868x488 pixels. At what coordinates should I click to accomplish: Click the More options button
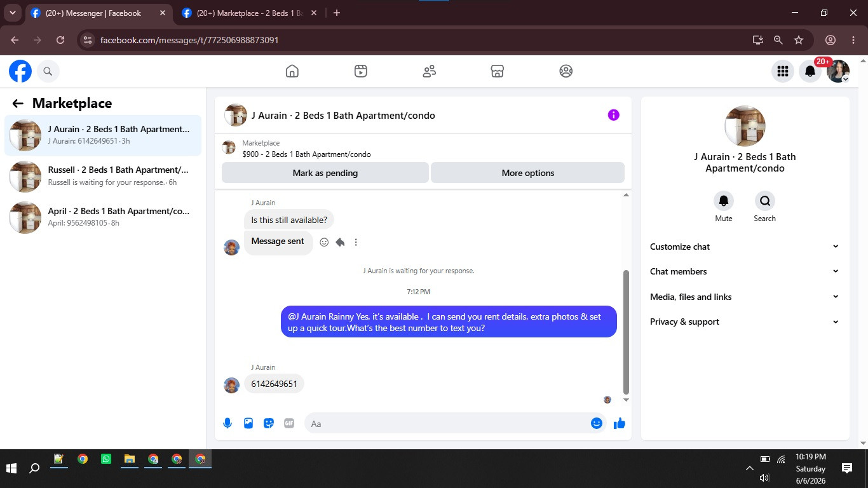tap(527, 173)
